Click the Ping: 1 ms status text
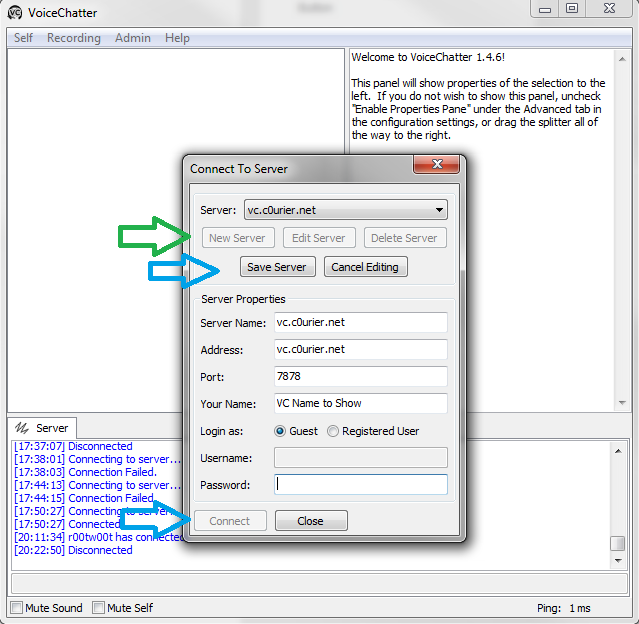639x624 pixels. click(x=564, y=608)
